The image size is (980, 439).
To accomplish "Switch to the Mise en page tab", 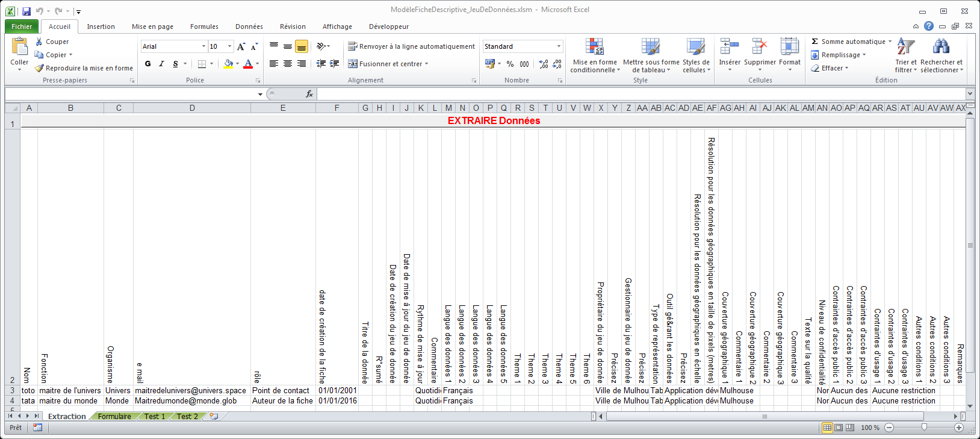I will coord(152,26).
